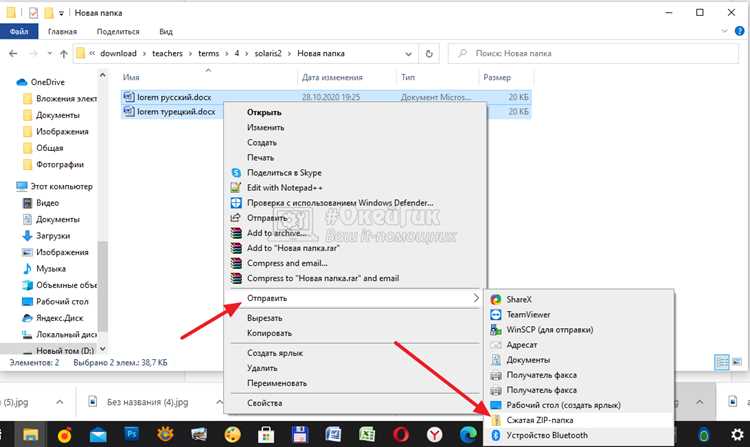Screen dimensions: 750x447
Task: Open Photoshop from the taskbar
Action: pos(131,434)
